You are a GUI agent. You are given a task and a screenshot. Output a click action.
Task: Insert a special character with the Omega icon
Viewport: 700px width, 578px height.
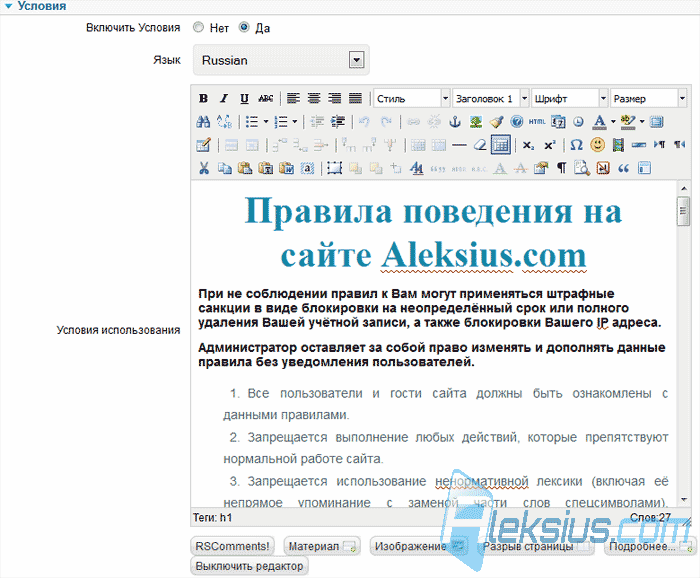[577, 145]
